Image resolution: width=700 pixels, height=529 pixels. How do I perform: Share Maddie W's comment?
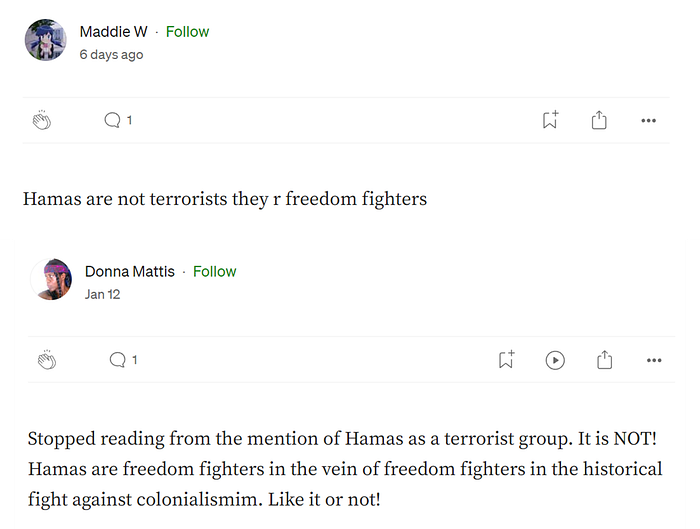599,120
